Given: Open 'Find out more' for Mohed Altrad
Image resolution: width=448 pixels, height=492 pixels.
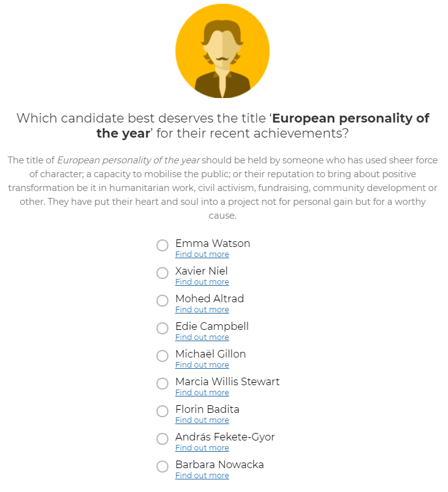Looking at the screenshot, I should coord(202,310).
